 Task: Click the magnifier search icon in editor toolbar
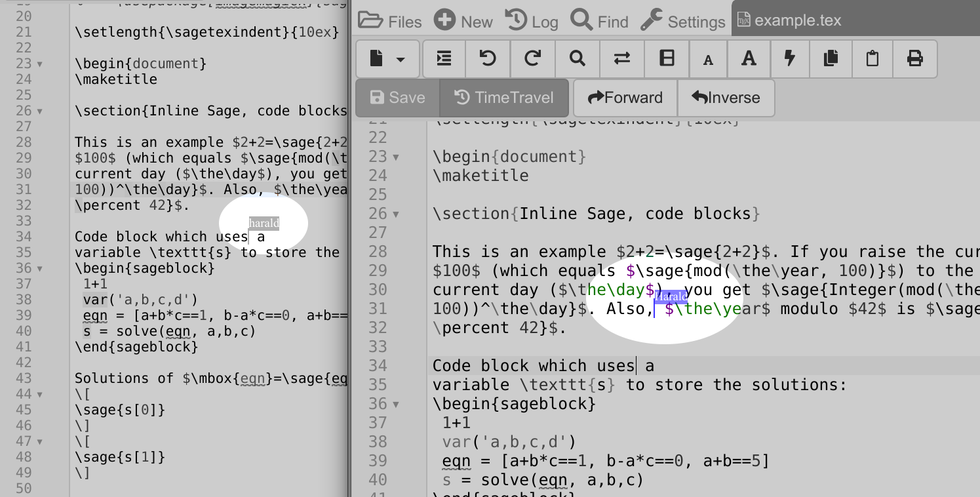[x=577, y=59]
